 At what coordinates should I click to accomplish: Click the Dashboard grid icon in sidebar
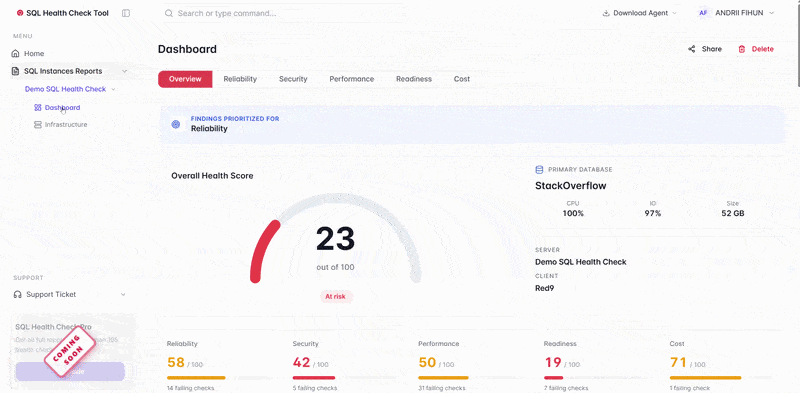coord(37,108)
